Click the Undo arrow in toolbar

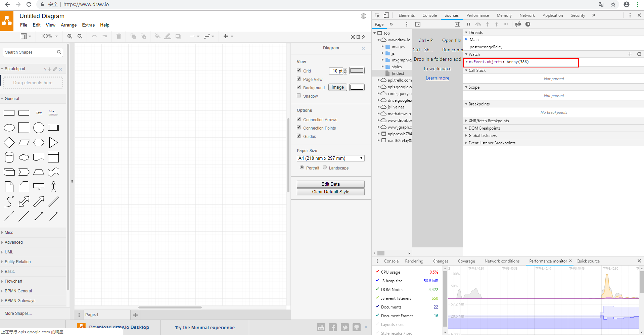click(x=94, y=36)
